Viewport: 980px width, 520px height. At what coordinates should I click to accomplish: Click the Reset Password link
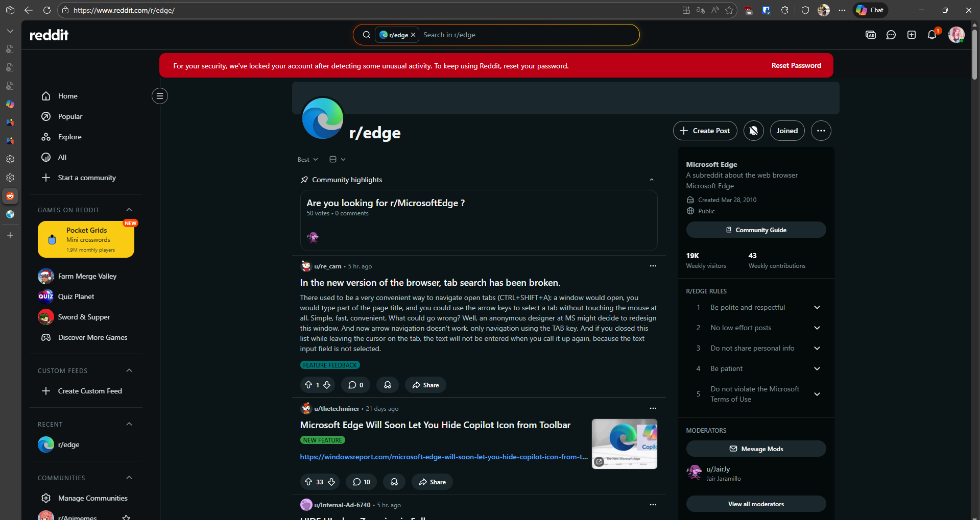click(x=796, y=65)
